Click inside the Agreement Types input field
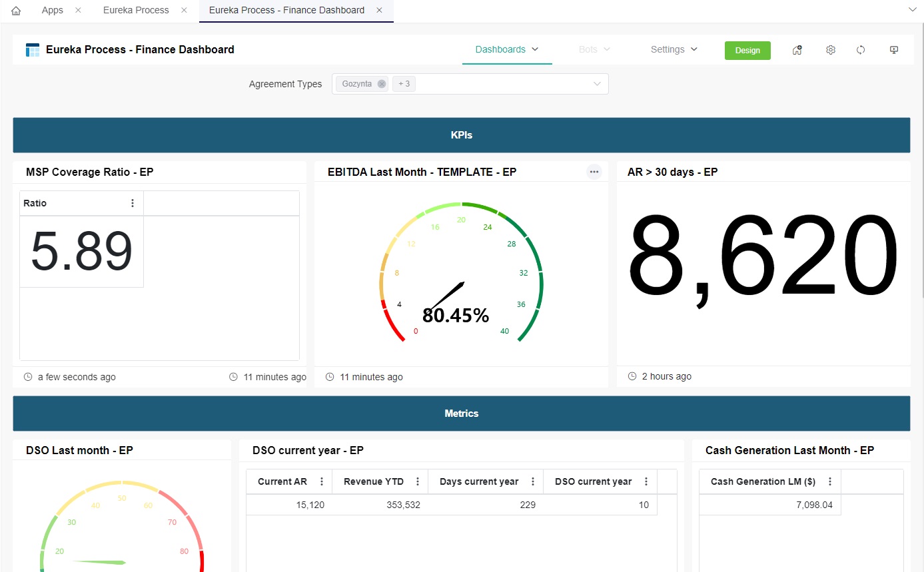Viewport: 924px width, 572px height. pyautogui.click(x=500, y=83)
